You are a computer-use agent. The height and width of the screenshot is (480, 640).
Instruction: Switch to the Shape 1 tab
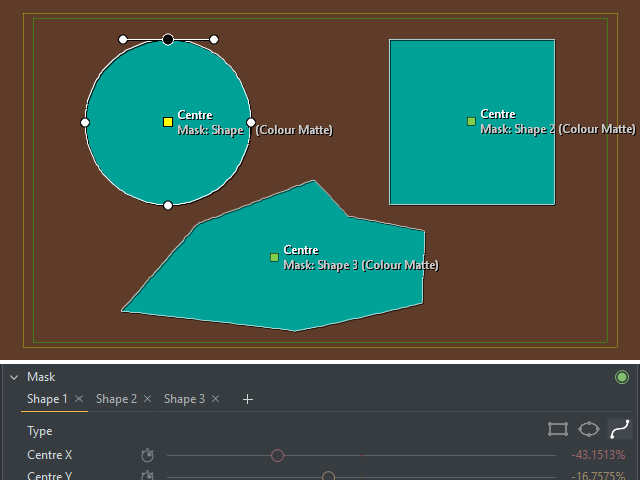pyautogui.click(x=47, y=399)
